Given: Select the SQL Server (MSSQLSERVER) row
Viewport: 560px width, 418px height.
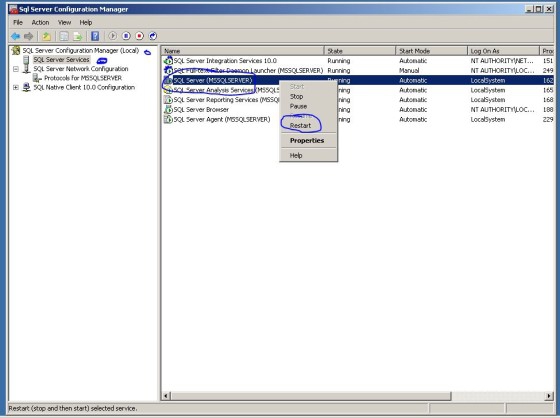Looking at the screenshot, I should tap(358, 80).
